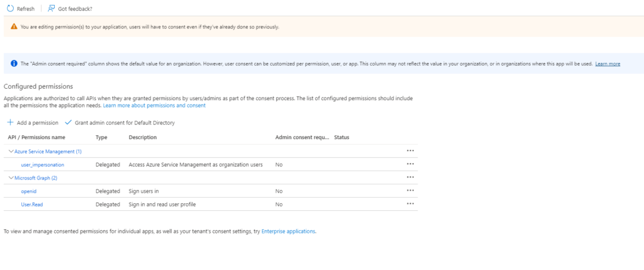Open ellipsis menu for Microsoft Graph row
The height and width of the screenshot is (270, 644).
pos(410,177)
